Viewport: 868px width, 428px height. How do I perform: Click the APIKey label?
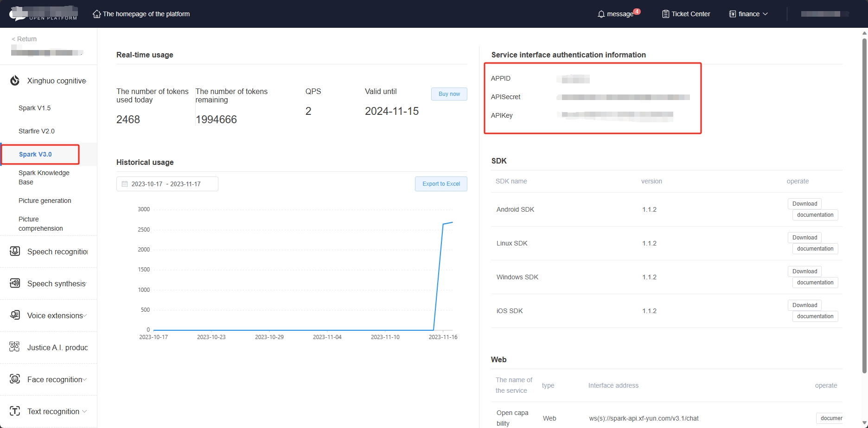[502, 115]
